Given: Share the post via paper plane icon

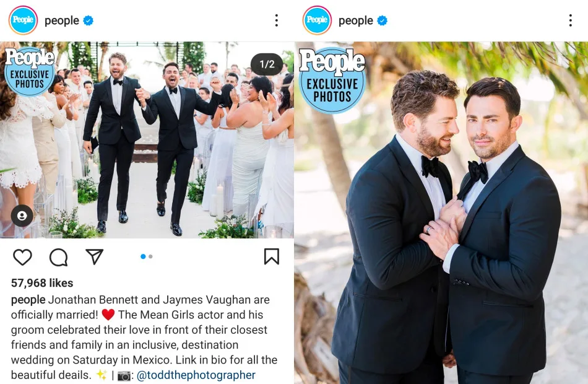Looking at the screenshot, I should click(x=95, y=257).
